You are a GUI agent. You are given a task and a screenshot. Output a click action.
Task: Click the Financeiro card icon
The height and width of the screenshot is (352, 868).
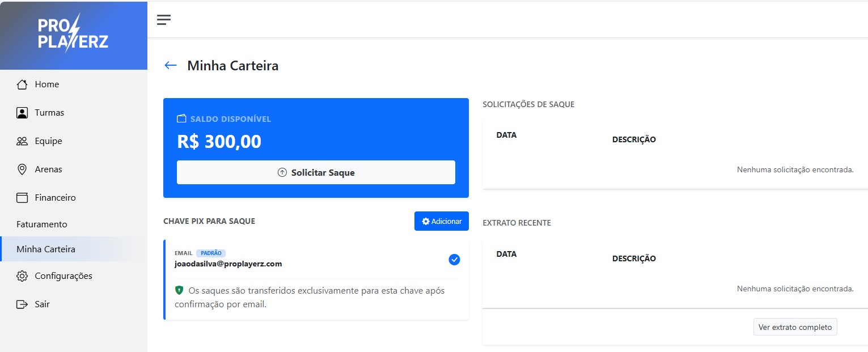pos(22,198)
